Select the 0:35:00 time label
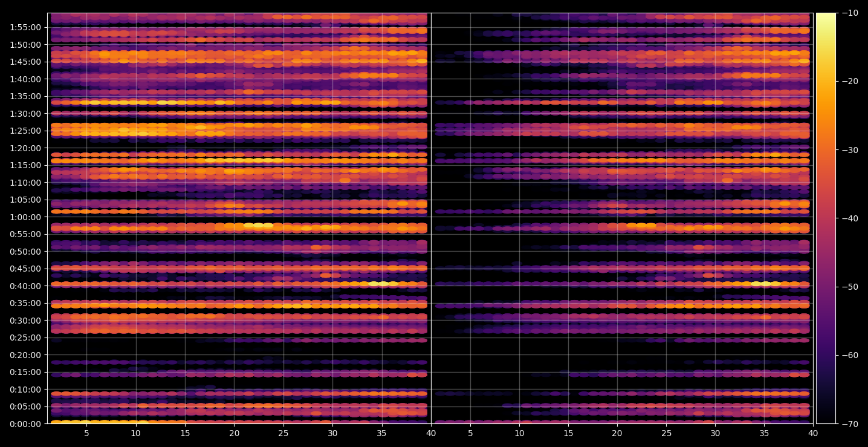This screenshot has width=868, height=447. coord(25,303)
